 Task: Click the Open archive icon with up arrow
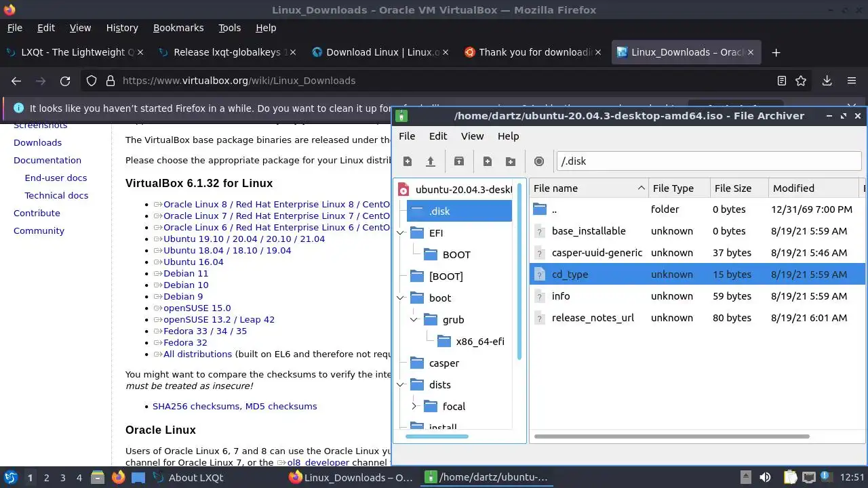[430, 161]
